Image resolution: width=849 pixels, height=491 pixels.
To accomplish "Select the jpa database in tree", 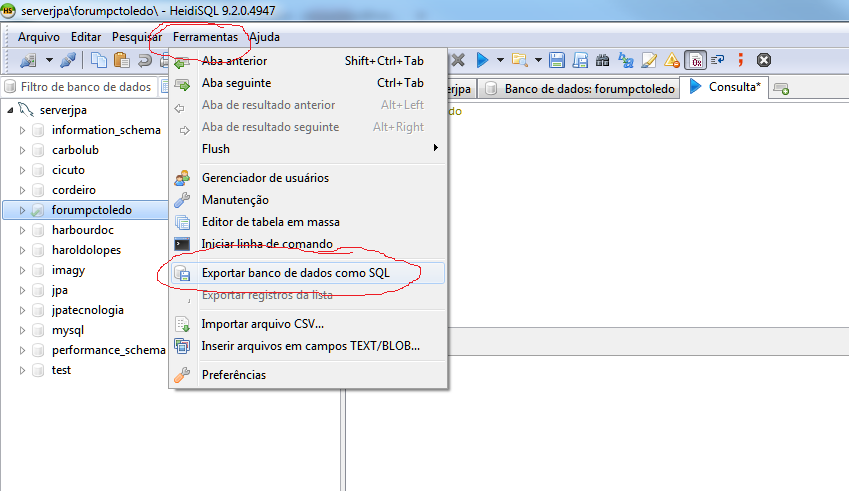I will [x=60, y=290].
